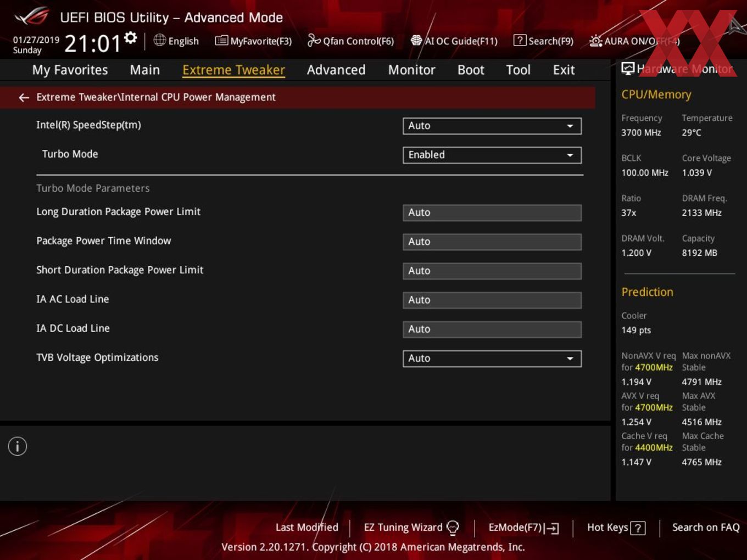This screenshot has height=560, width=747.
Task: Click Turbo Mode label
Action: tap(70, 154)
